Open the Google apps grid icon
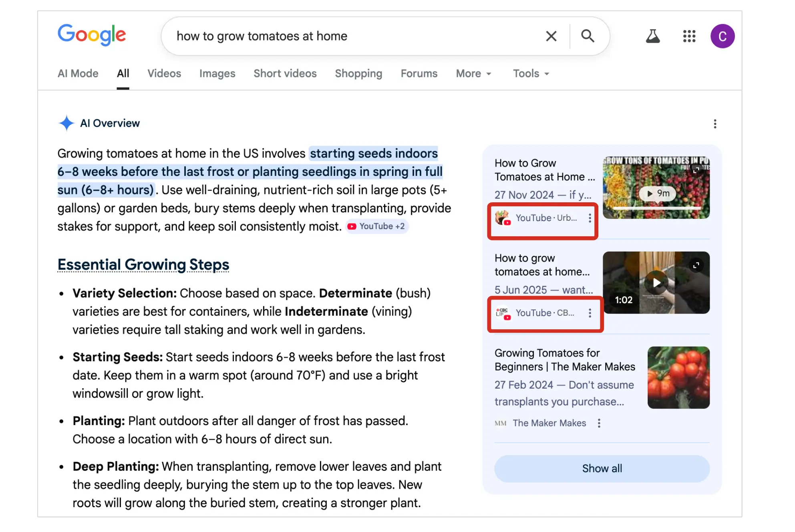Image resolution: width=795 pixels, height=532 pixels. [x=689, y=36]
